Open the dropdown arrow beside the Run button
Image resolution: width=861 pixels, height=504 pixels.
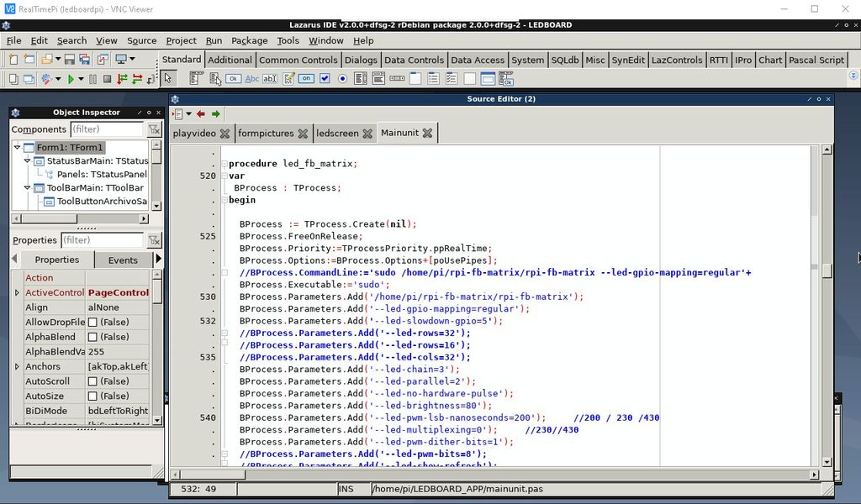point(80,77)
